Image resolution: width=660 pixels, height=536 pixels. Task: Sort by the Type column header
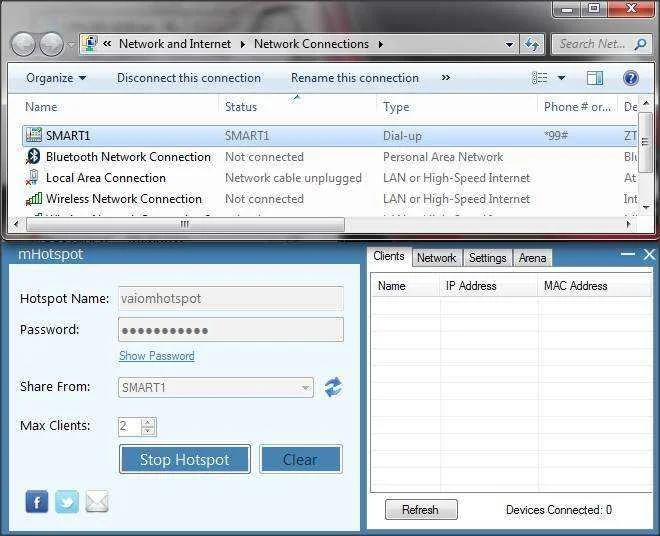pos(396,107)
